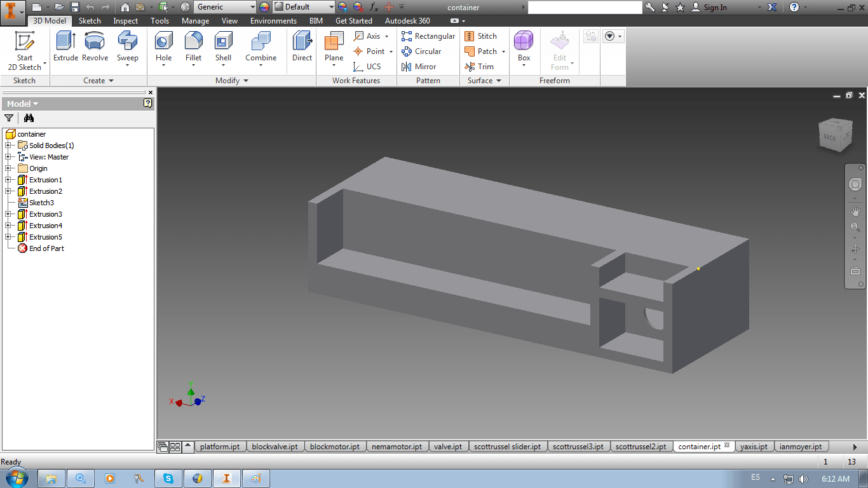Expand the Solid Bodies(1) node
The width and height of the screenshot is (868, 488).
coord(8,146)
